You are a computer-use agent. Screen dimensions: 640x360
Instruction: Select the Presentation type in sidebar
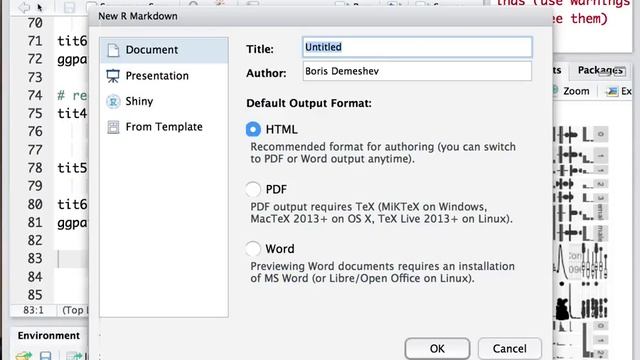[164, 76]
